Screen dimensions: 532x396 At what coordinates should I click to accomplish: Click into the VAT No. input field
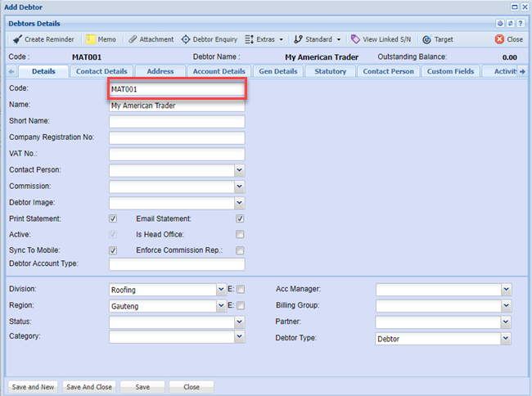tap(177, 154)
